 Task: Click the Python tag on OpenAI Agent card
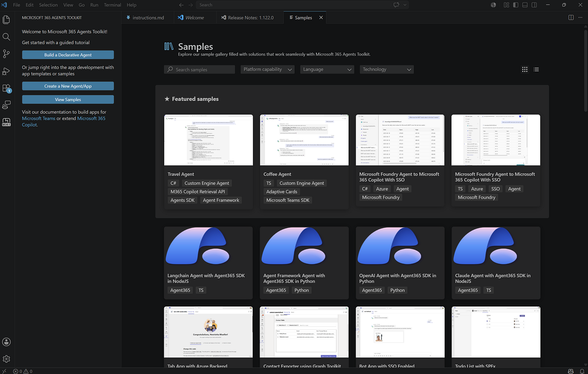(397, 290)
